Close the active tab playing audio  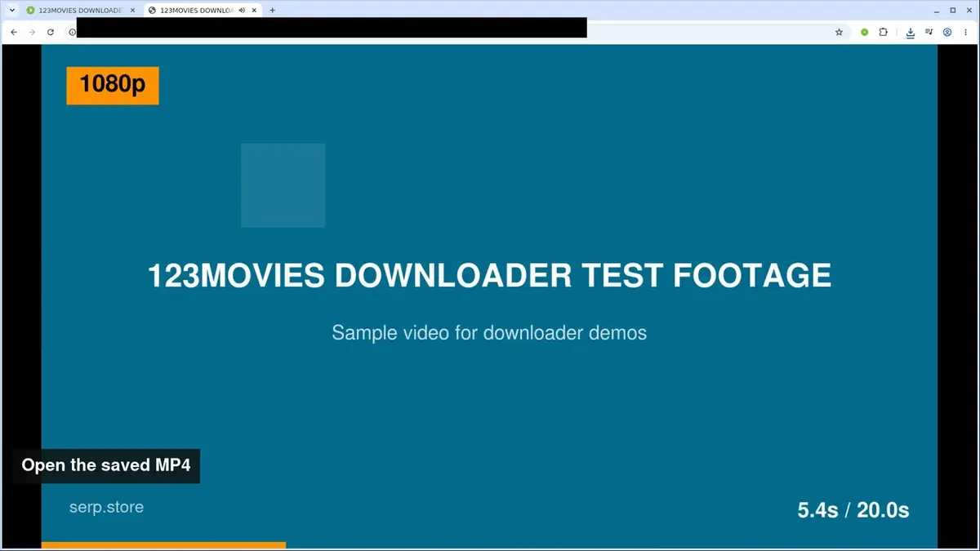point(255,10)
